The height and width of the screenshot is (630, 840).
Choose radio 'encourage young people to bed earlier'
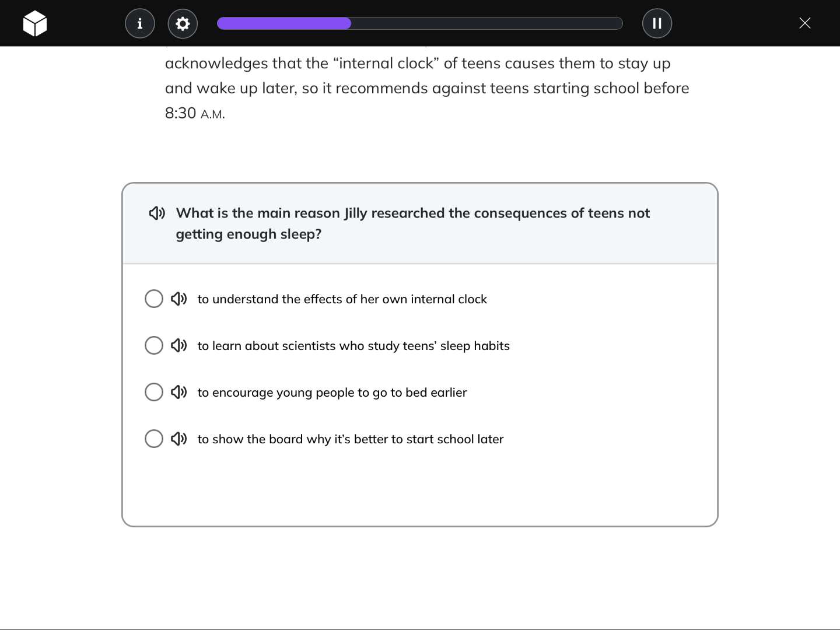(x=154, y=392)
